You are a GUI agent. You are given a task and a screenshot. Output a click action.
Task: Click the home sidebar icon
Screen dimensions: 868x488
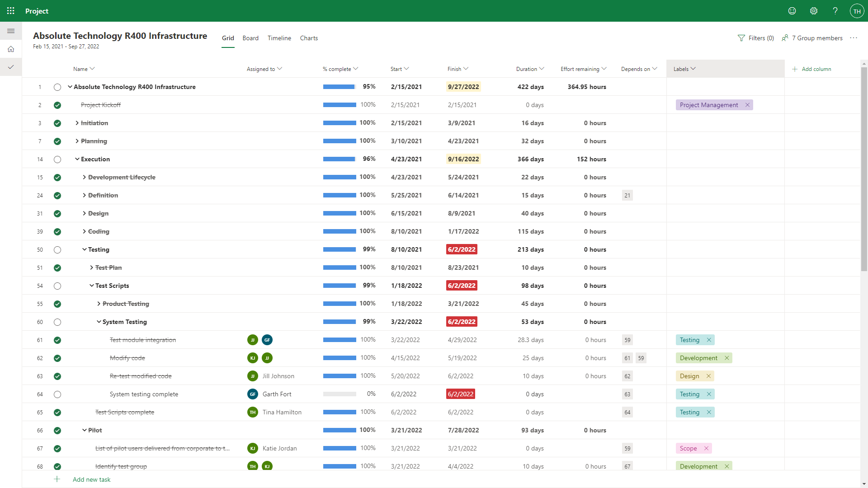[x=11, y=49]
